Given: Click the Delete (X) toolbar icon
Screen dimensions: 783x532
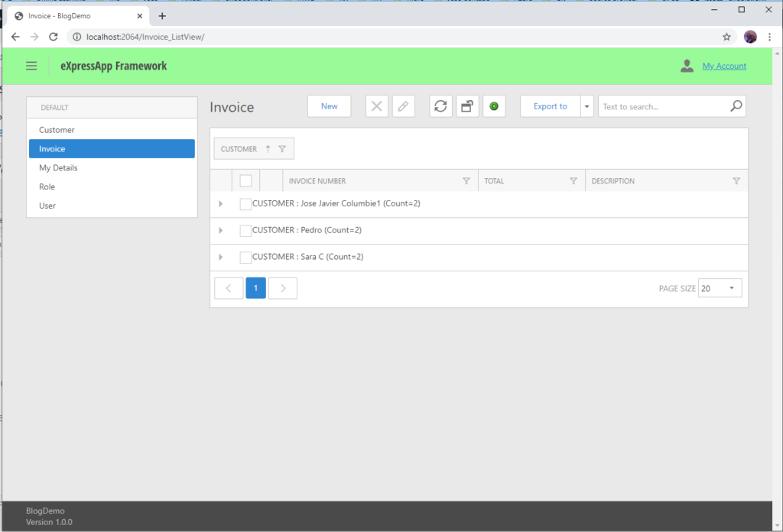Looking at the screenshot, I should click(376, 105).
